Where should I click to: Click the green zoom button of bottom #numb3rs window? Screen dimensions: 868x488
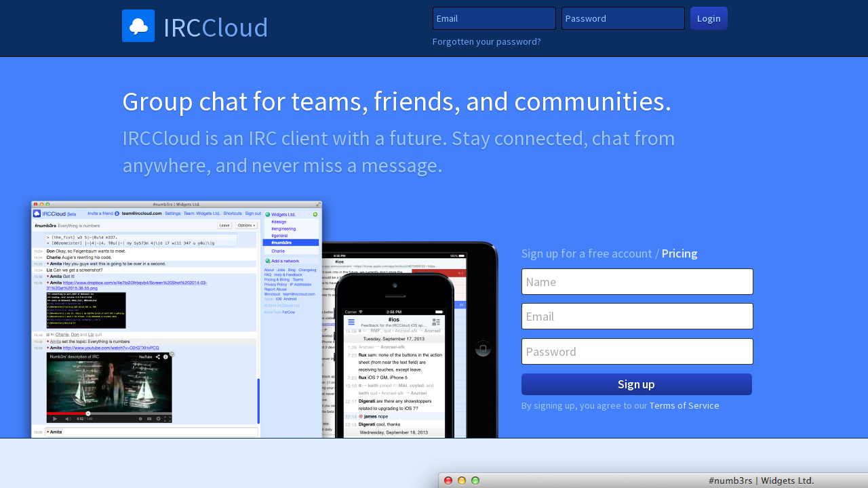[475, 481]
